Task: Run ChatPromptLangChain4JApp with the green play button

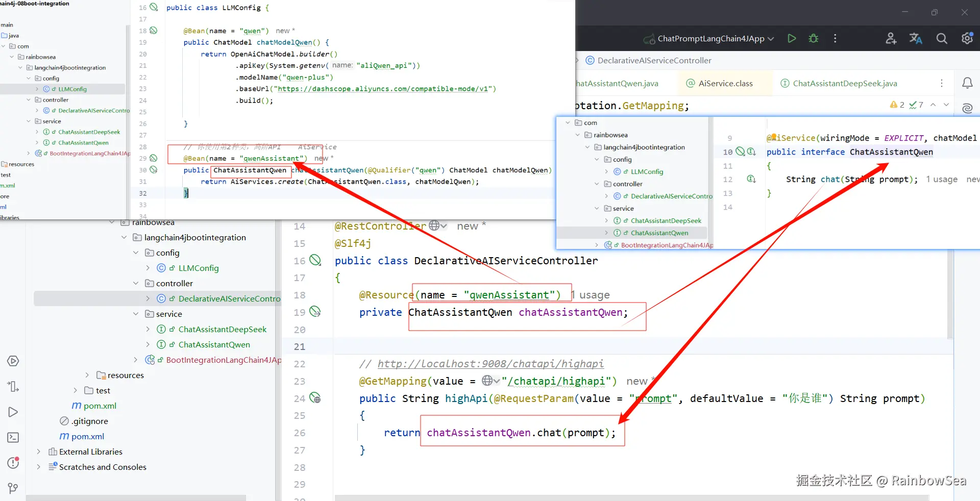Action: pos(792,38)
